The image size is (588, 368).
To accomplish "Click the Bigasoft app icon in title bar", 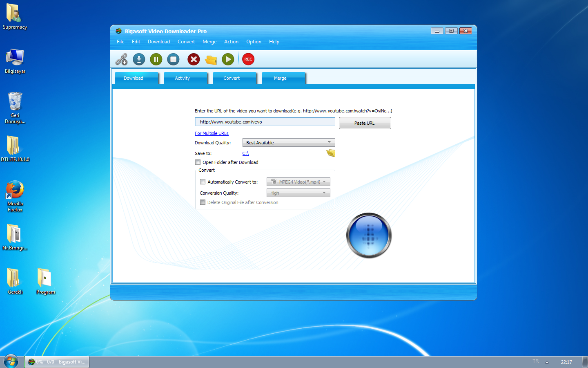I will point(118,31).
